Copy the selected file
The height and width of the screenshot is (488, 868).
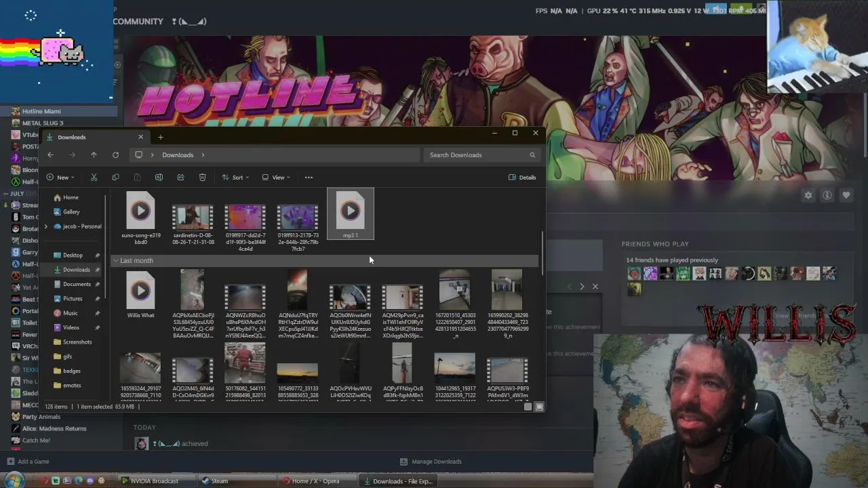tap(115, 178)
